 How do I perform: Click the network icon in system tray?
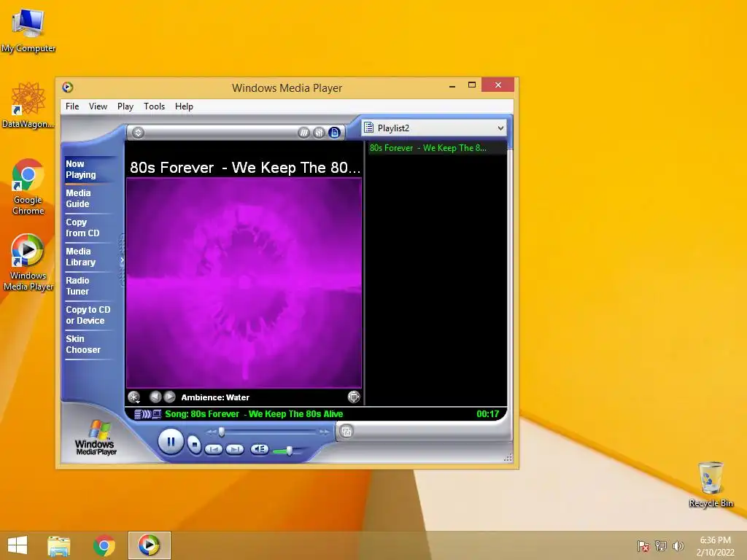pos(661,545)
